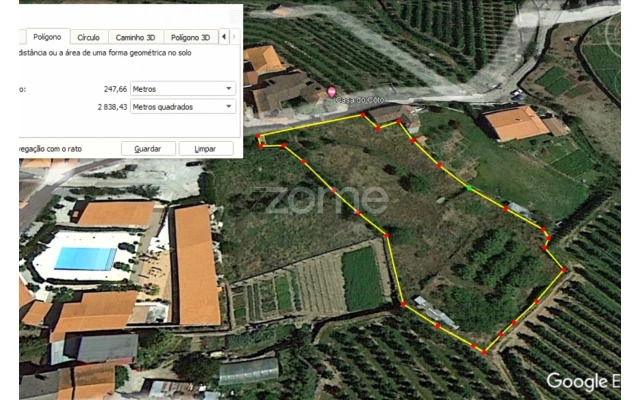
Task: Click the Limpar button to clear the measurement
Action: pyautogui.click(x=206, y=149)
